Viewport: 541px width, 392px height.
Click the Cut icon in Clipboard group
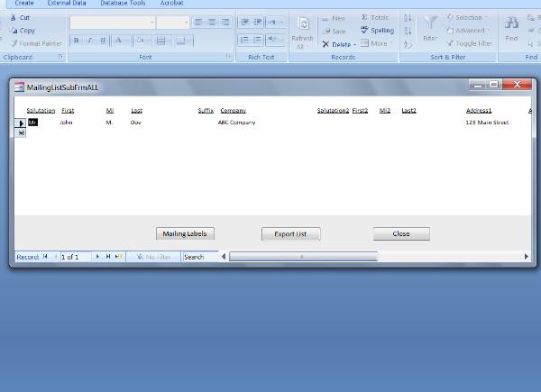(14, 17)
